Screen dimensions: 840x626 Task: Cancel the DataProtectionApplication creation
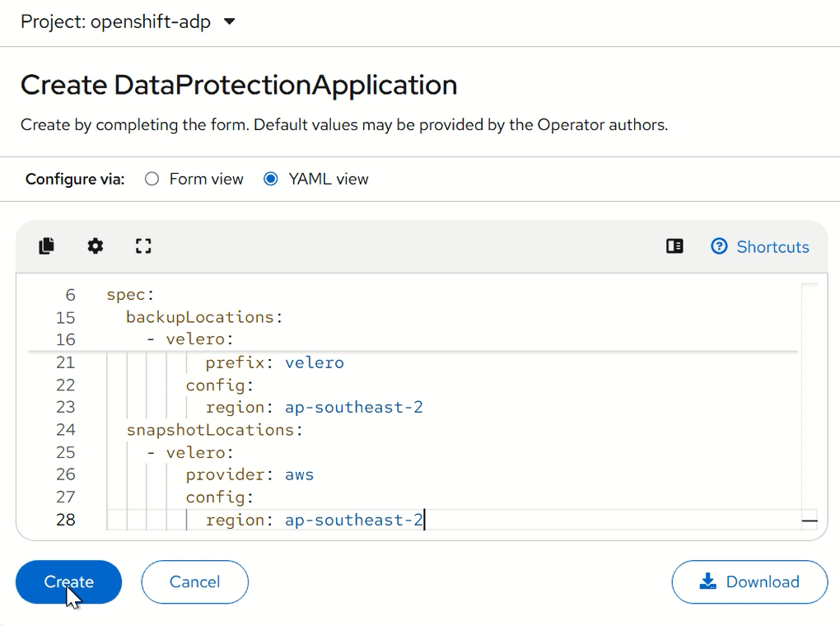tap(194, 582)
